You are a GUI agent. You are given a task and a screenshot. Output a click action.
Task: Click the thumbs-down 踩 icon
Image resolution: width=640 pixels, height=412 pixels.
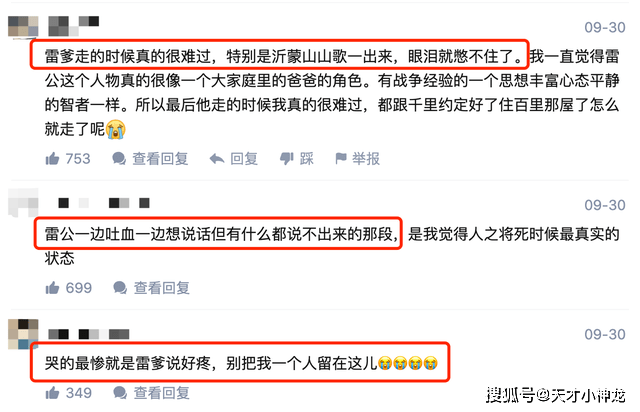[287, 159]
